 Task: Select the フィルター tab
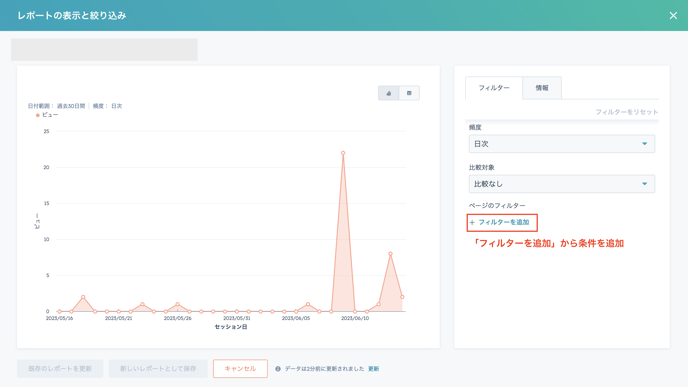494,88
